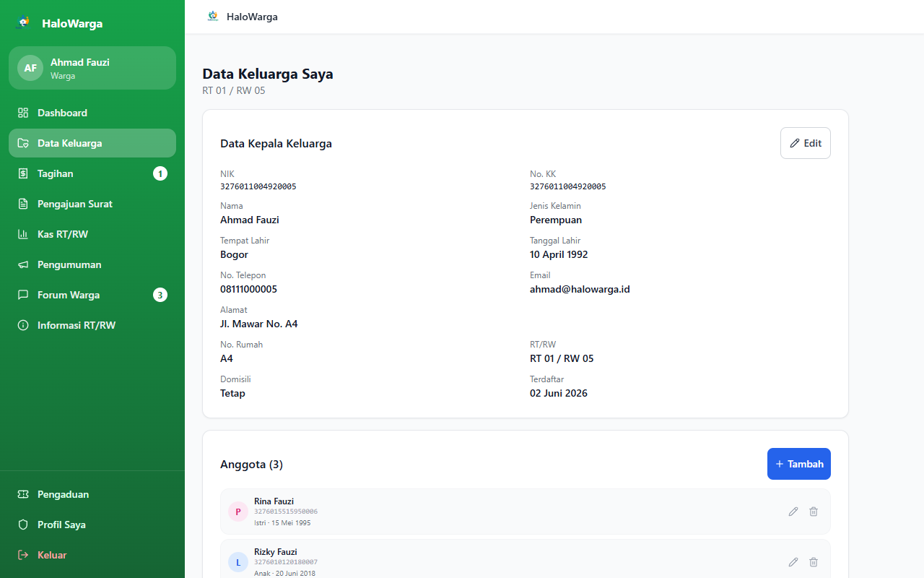Viewport: 924px width, 578px height.
Task: Click the address Jl. Mawar No. A4
Action: (259, 324)
